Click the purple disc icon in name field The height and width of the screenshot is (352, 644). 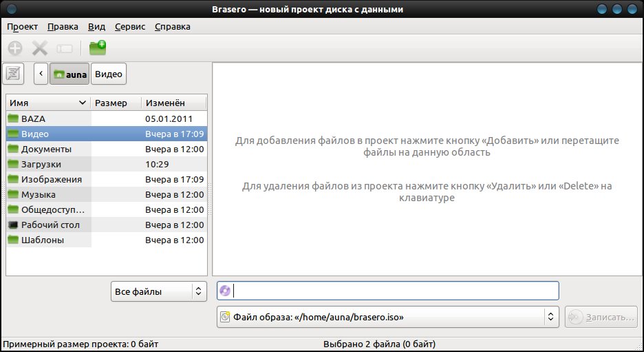click(x=225, y=291)
